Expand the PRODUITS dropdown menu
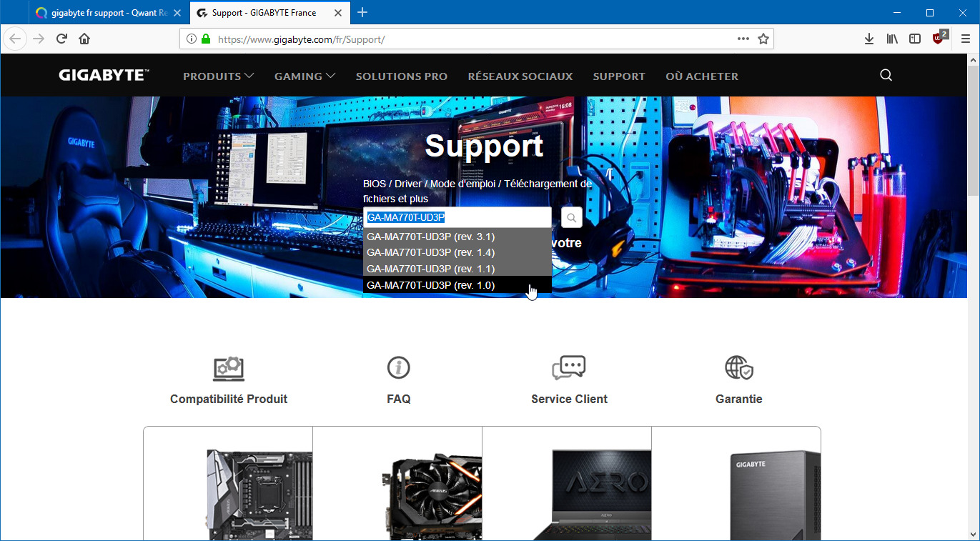The height and width of the screenshot is (541, 980). (x=219, y=76)
